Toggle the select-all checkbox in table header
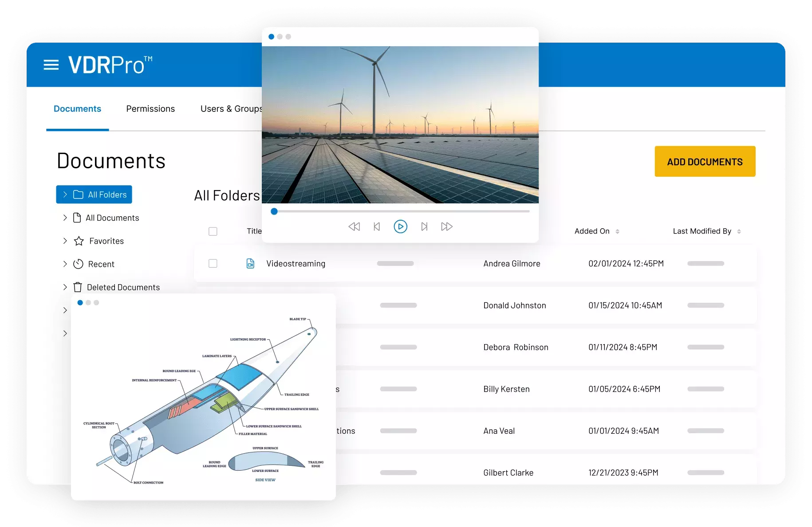 point(213,231)
